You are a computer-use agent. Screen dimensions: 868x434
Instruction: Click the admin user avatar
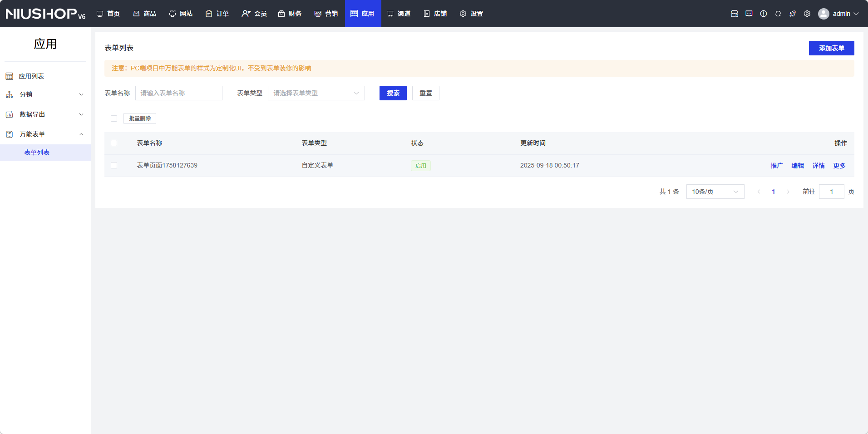823,14
